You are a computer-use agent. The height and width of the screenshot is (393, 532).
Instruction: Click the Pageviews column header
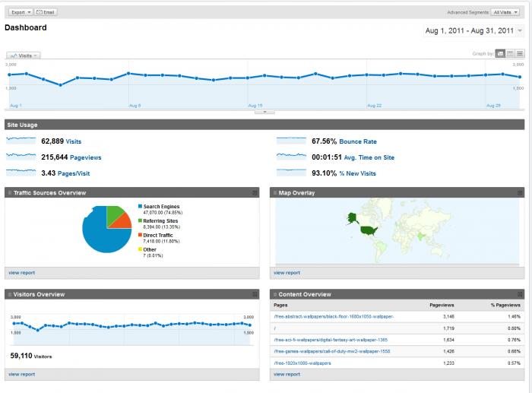pyautogui.click(x=442, y=305)
